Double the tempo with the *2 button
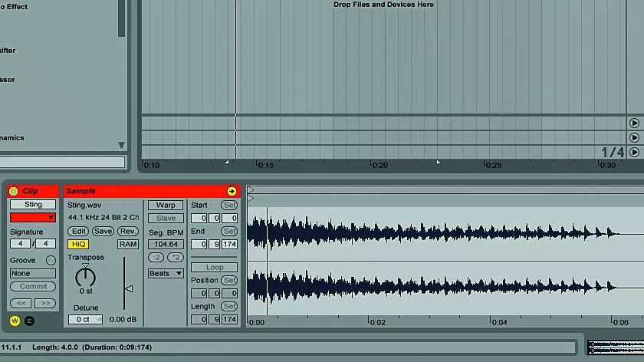 coord(176,257)
